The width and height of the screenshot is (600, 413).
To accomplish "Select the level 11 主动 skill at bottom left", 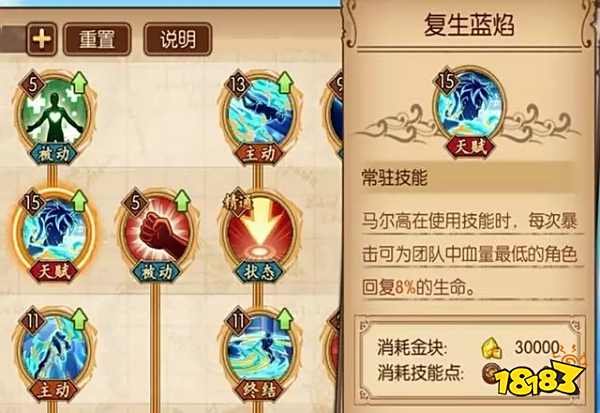I will point(54,352).
